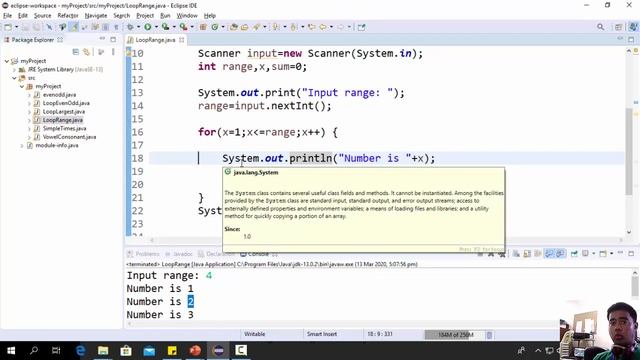Click the Pin Editor icon in toolbar
This screenshot has height=360, width=640.
(x=361, y=27)
